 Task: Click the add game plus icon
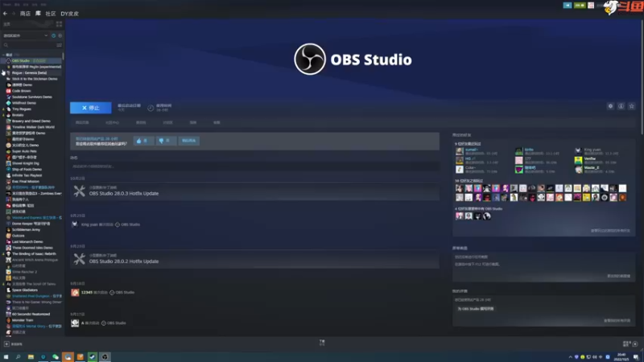[x=6, y=344]
